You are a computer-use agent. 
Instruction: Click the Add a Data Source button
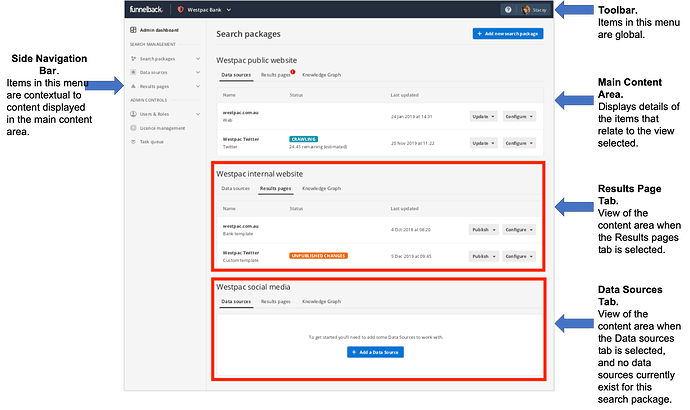pos(375,352)
